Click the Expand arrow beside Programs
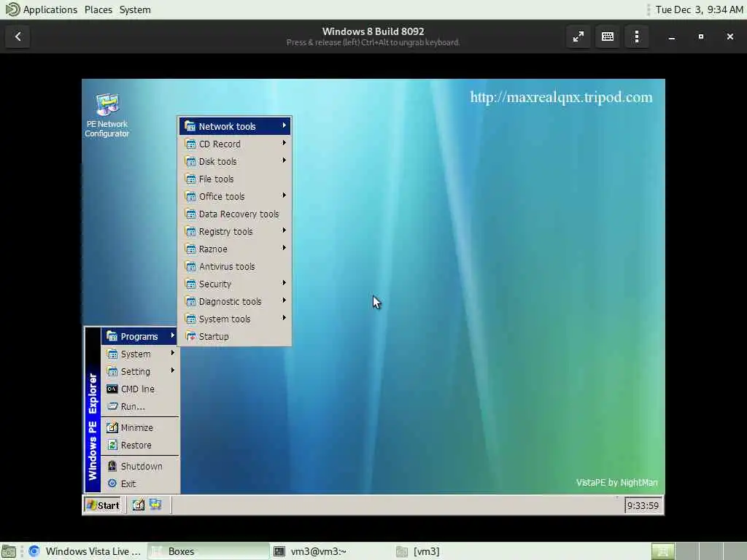 (172, 335)
